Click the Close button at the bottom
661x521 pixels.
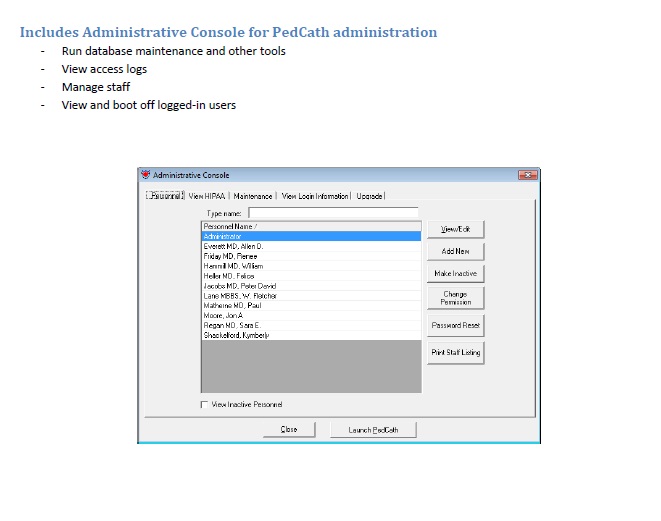click(289, 430)
